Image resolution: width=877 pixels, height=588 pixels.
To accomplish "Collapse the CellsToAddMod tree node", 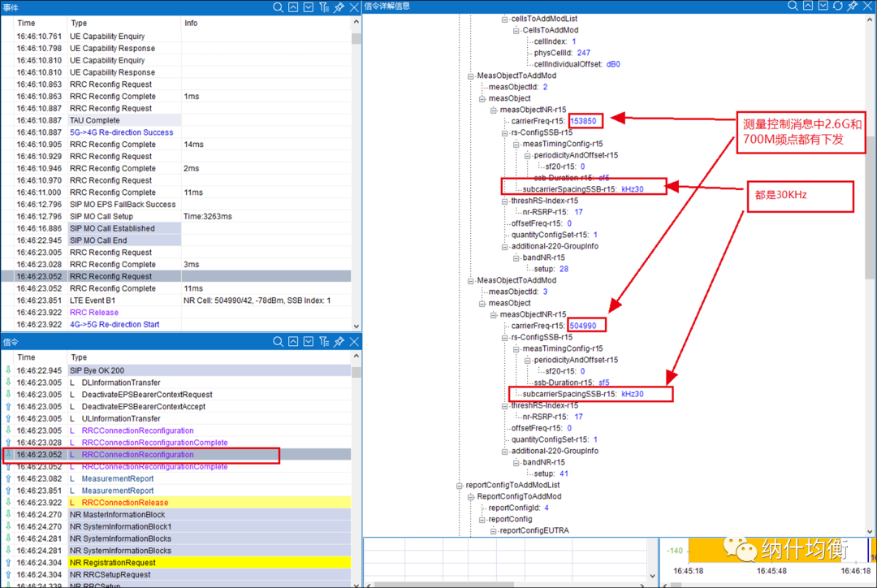I will pyautogui.click(x=516, y=30).
